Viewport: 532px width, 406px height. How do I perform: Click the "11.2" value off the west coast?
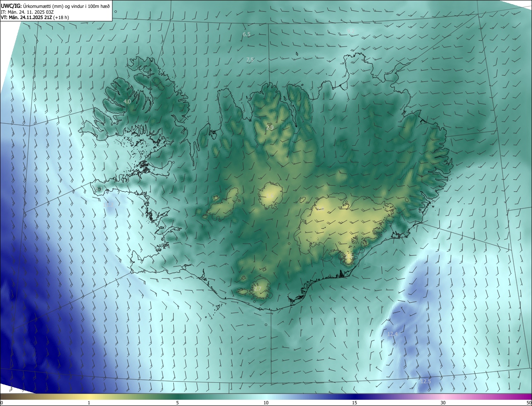point(109,205)
